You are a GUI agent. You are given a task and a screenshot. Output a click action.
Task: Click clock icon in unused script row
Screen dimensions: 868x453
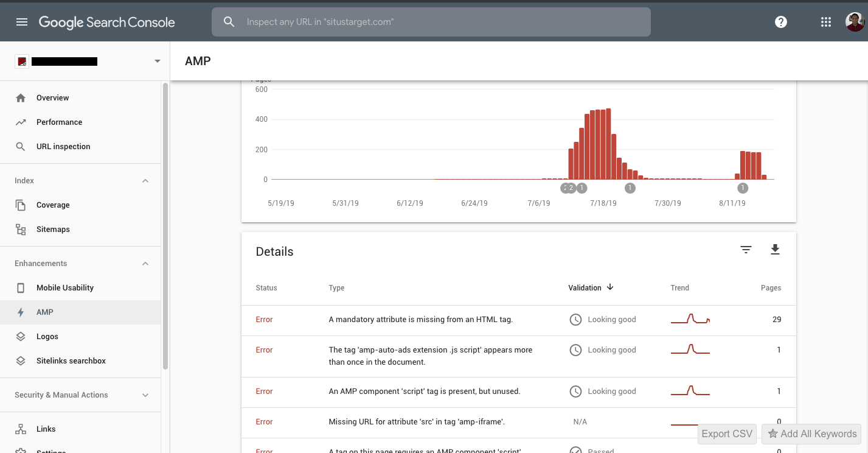575,392
